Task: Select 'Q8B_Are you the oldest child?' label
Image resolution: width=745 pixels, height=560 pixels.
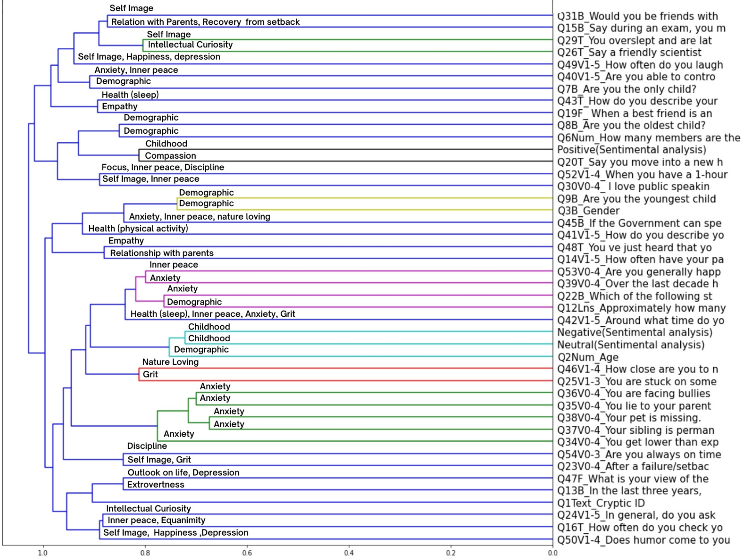Action: tap(631, 125)
